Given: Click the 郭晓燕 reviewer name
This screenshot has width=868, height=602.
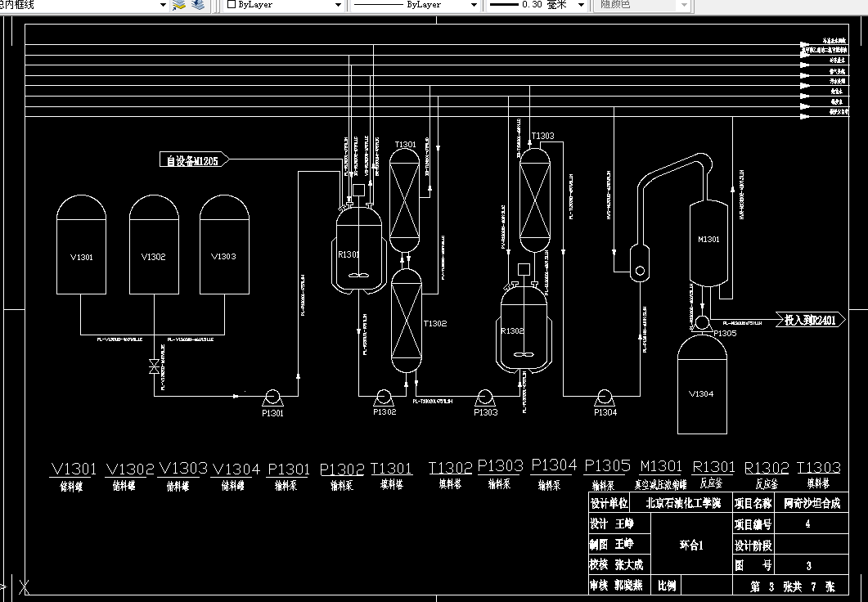Looking at the screenshot, I should tap(629, 586).
